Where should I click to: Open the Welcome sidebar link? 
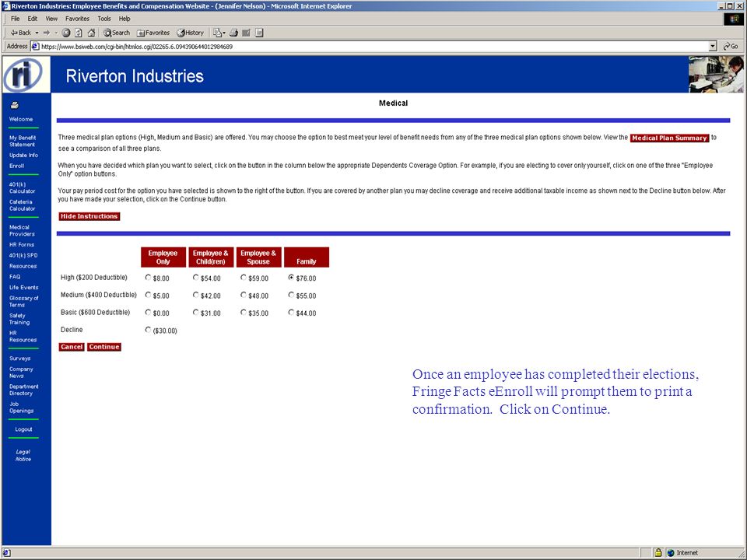(21, 119)
